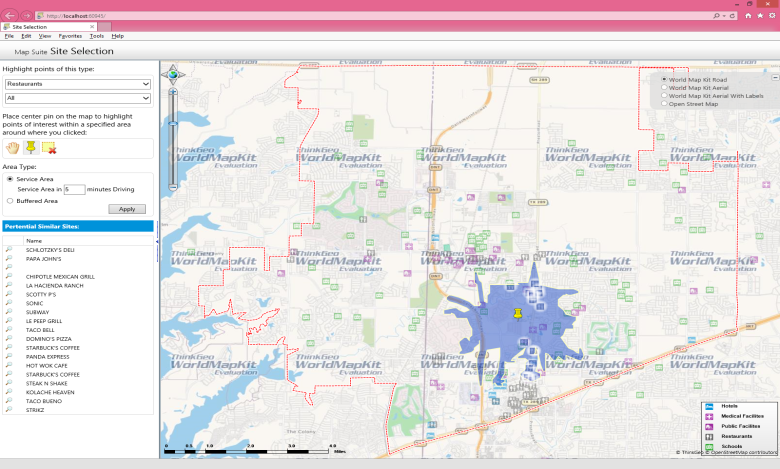
Task: Open the Edit menu
Action: (26, 36)
